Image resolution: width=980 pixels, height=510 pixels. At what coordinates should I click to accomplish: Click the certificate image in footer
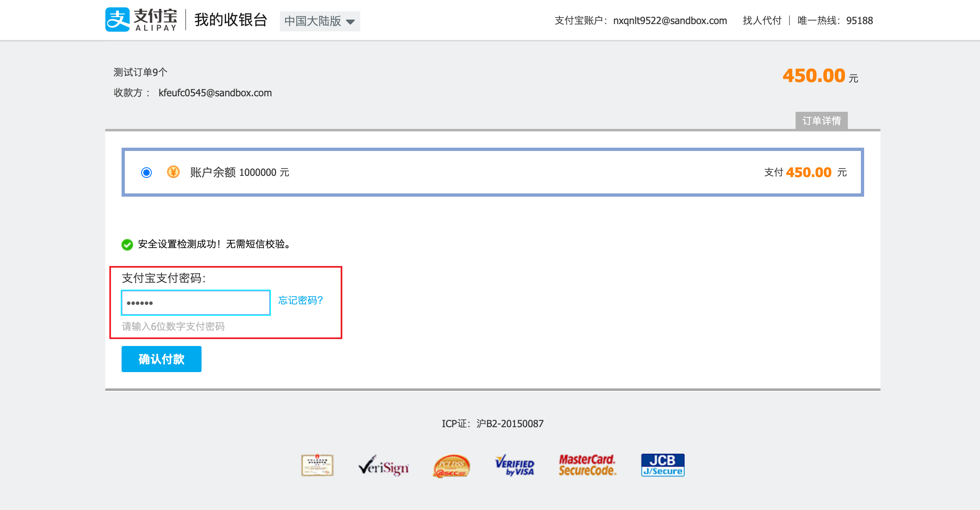(x=317, y=465)
